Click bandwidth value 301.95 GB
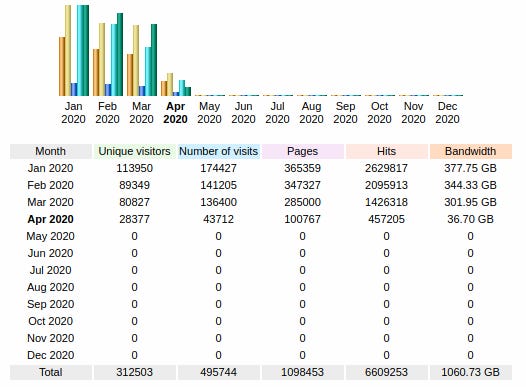The width and height of the screenshot is (526, 387). click(470, 202)
